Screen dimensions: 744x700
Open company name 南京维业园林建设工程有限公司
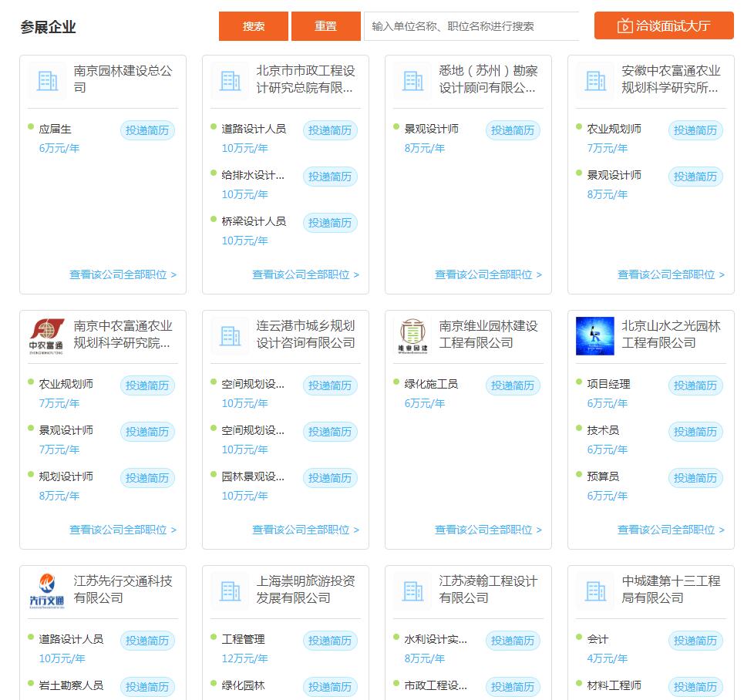pos(488,335)
